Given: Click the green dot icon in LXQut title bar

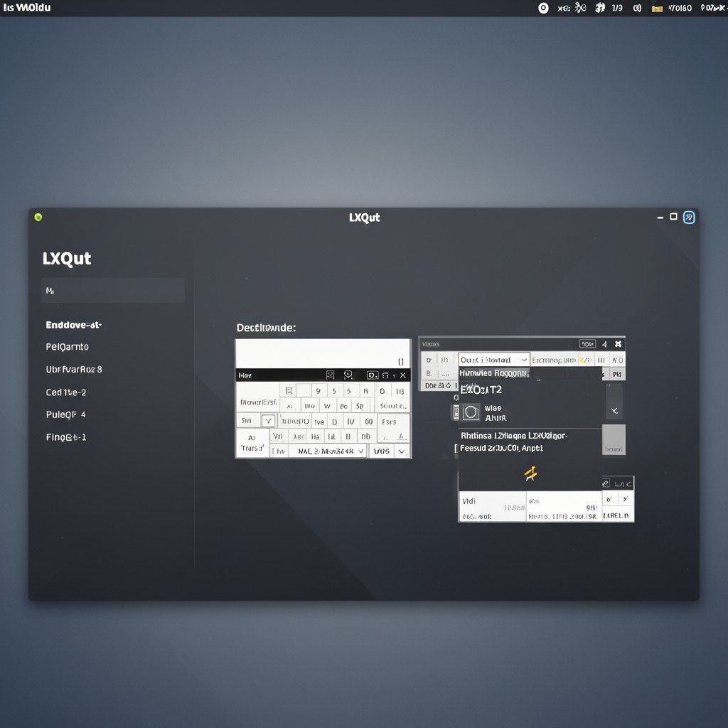Looking at the screenshot, I should coord(38,217).
